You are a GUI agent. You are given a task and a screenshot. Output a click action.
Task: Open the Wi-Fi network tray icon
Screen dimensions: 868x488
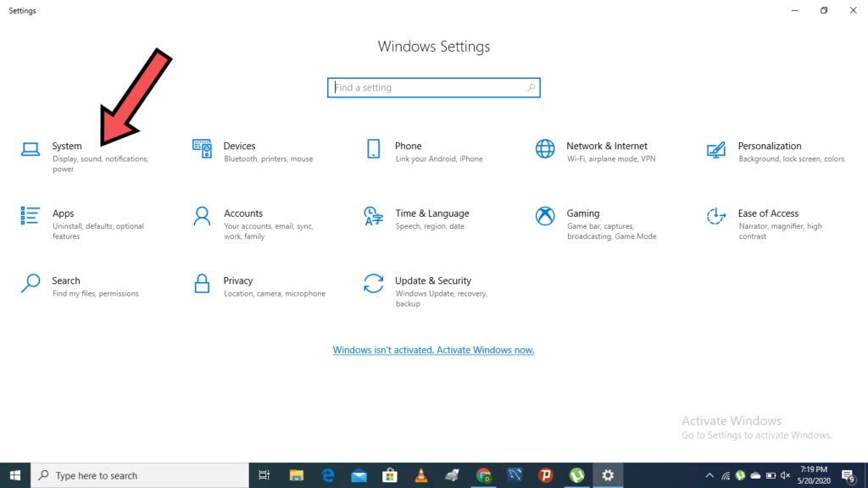pyautogui.click(x=726, y=475)
